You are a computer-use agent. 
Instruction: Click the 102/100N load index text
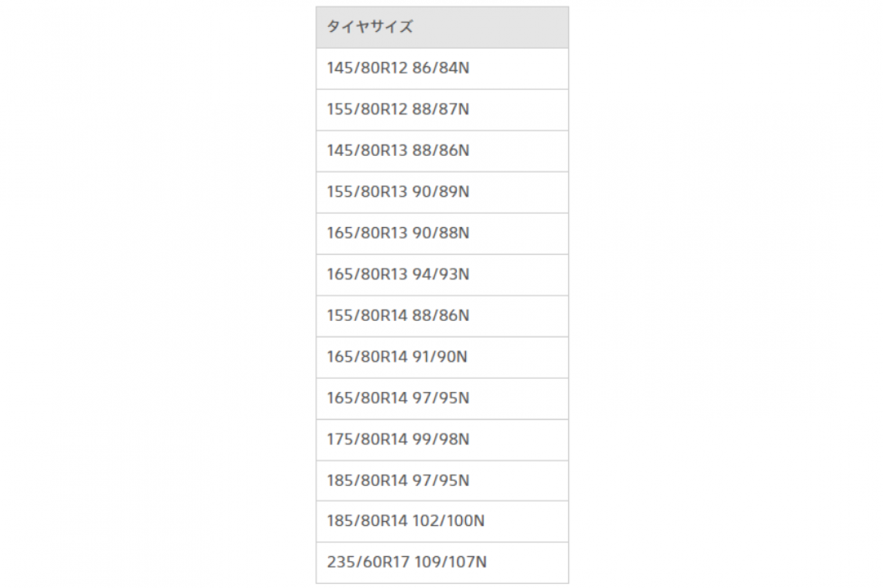point(448,521)
